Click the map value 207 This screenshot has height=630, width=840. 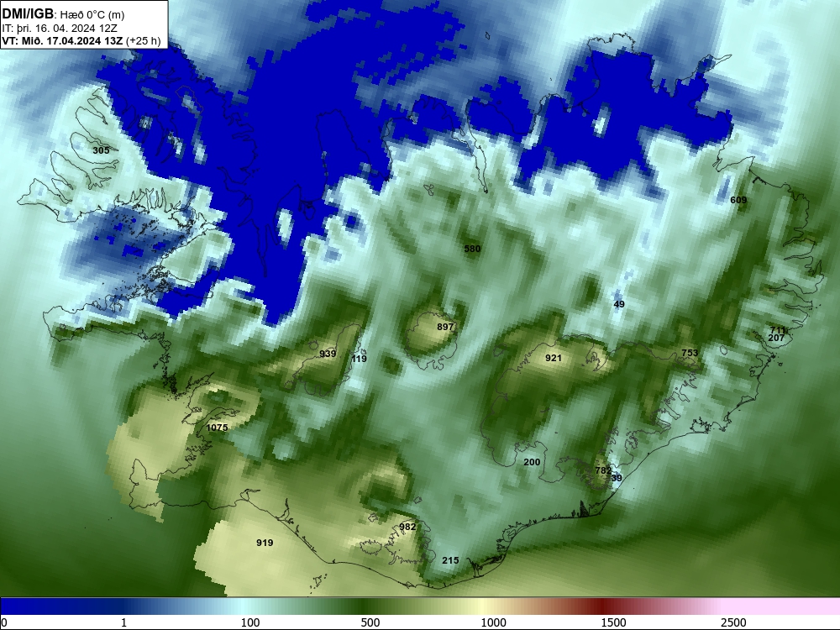[776, 338]
